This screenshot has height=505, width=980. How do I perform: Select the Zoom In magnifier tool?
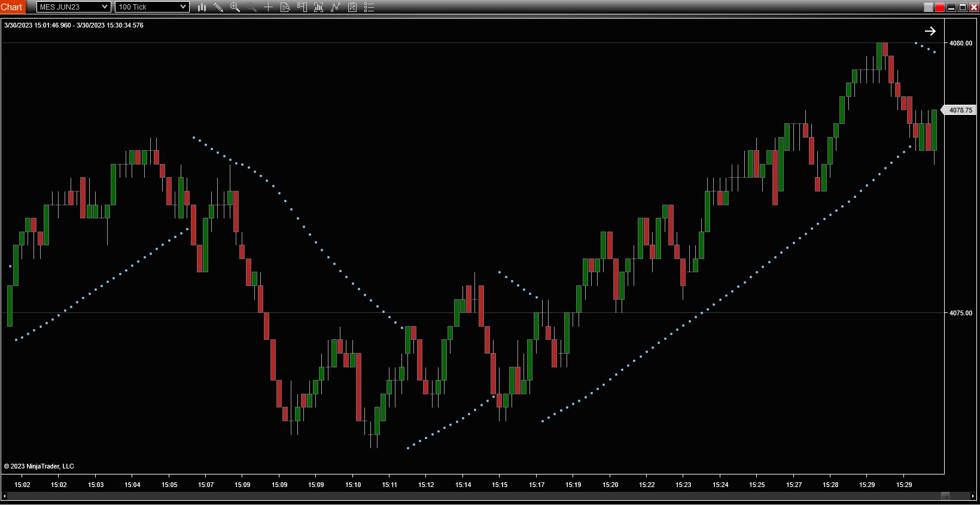click(x=235, y=7)
